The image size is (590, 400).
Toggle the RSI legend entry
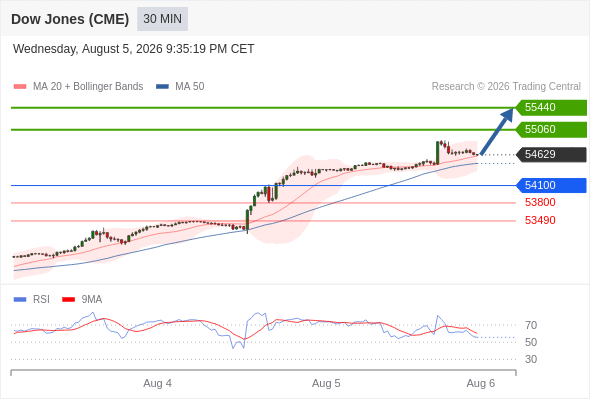pyautogui.click(x=32, y=300)
